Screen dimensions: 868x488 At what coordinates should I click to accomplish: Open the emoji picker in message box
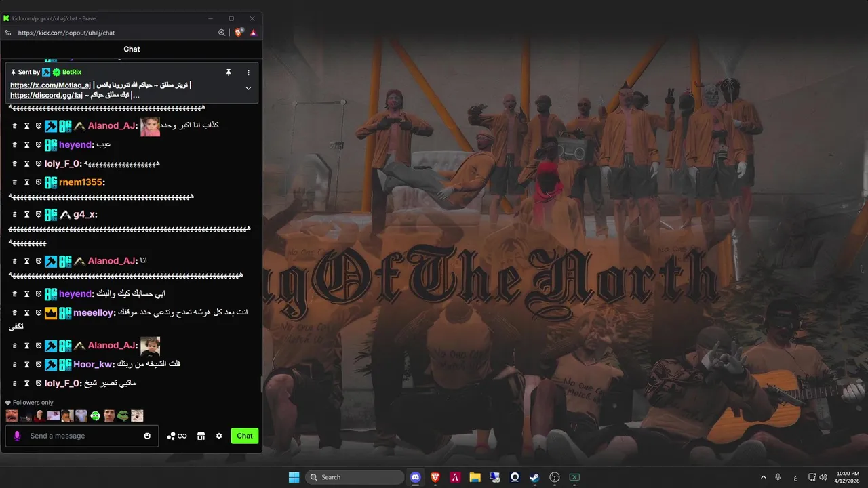[147, 436]
